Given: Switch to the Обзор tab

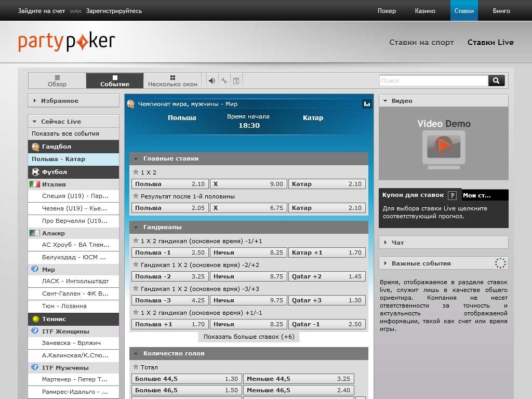Looking at the screenshot, I should click(57, 81).
